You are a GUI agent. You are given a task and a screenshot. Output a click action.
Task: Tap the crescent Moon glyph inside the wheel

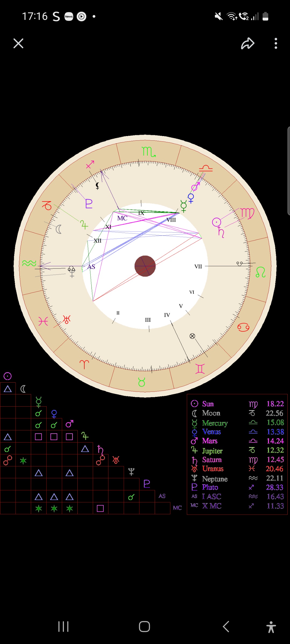coord(59,229)
